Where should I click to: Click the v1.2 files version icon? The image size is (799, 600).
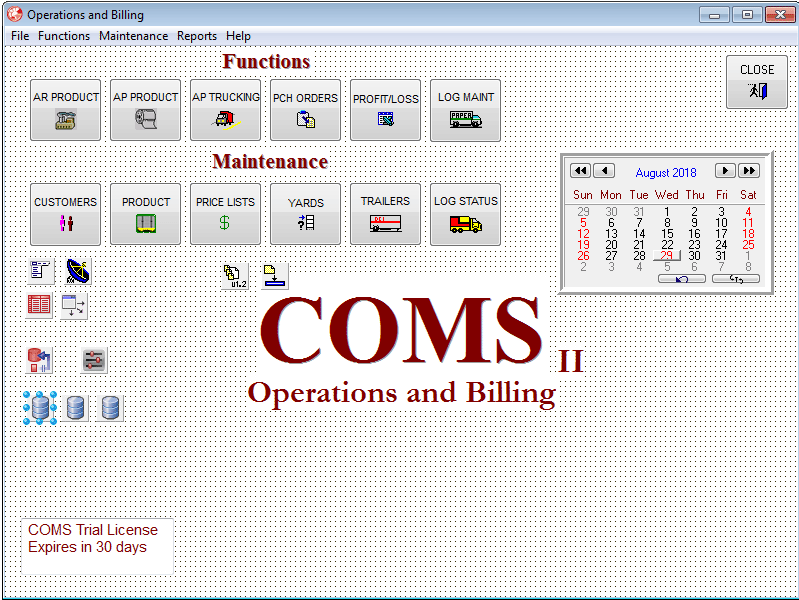pyautogui.click(x=235, y=276)
